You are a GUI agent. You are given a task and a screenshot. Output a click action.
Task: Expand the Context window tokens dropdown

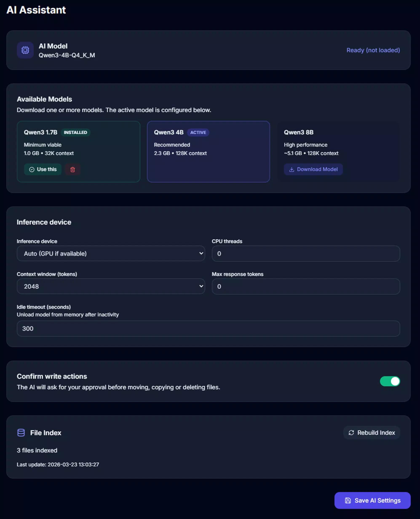tap(111, 286)
